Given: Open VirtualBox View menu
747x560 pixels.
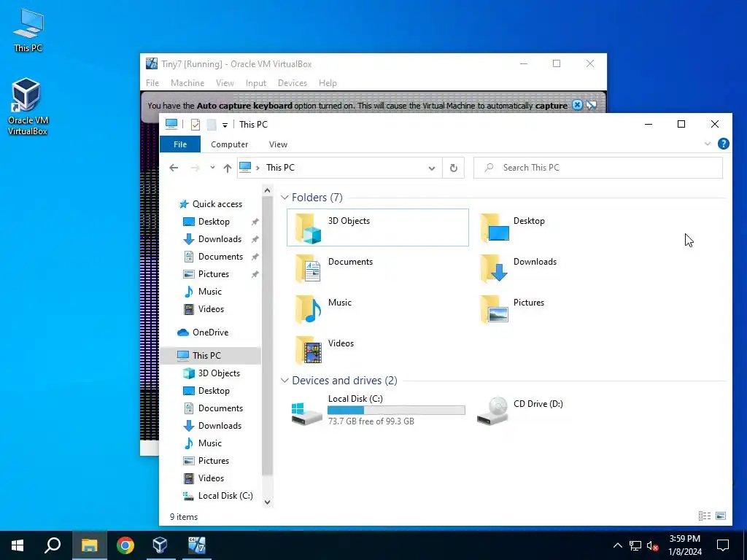Looking at the screenshot, I should pyautogui.click(x=225, y=83).
